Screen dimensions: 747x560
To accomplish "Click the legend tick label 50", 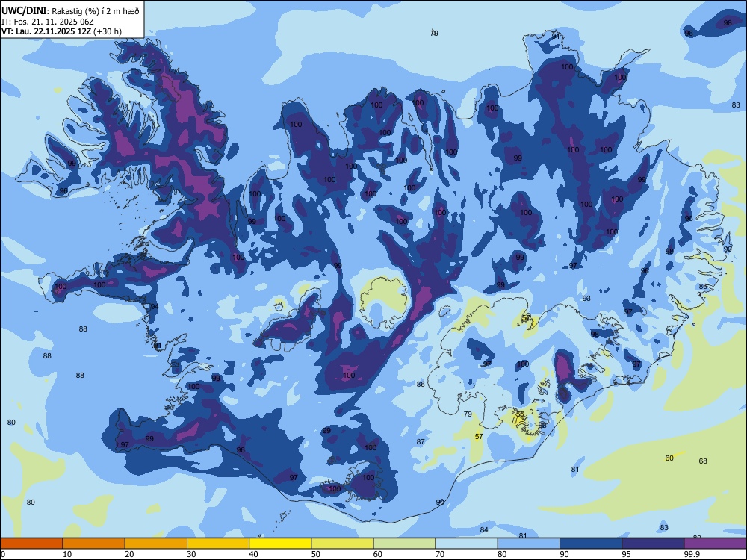I will tap(316, 554).
